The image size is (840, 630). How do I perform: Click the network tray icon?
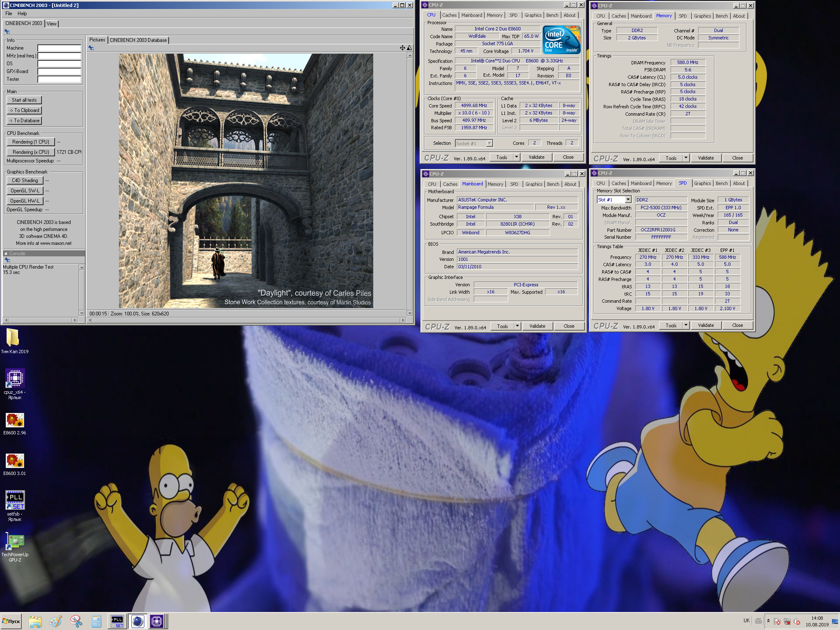787,622
